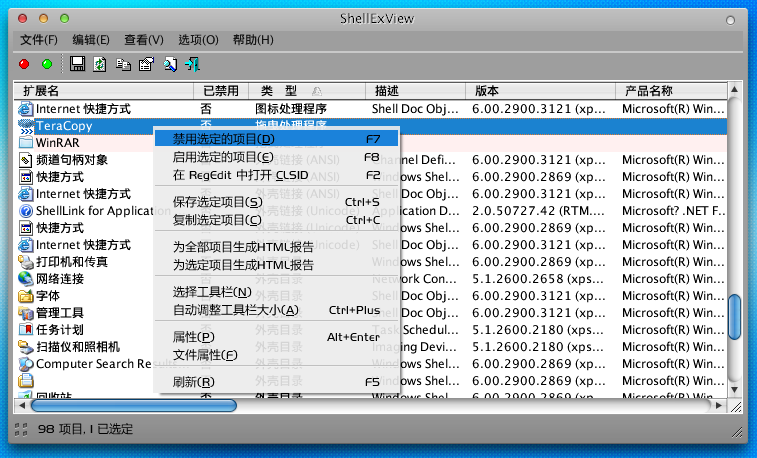Click the exit door icon in toolbar
The width and height of the screenshot is (757, 458).
point(193,64)
